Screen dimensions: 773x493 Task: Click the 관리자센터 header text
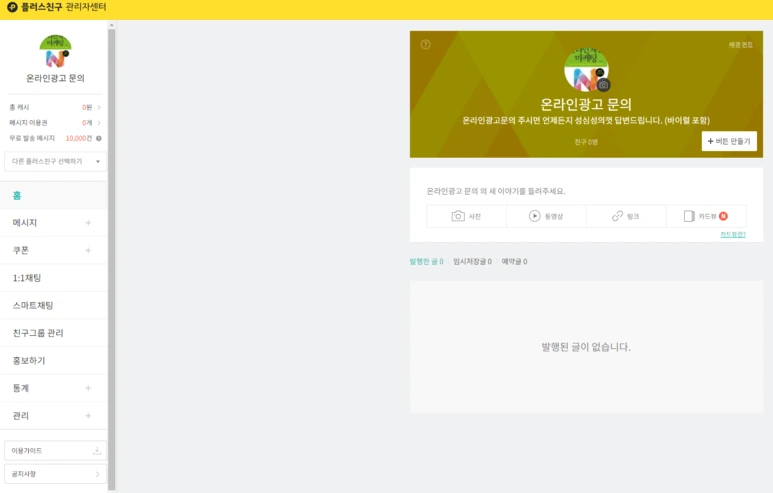point(86,7)
